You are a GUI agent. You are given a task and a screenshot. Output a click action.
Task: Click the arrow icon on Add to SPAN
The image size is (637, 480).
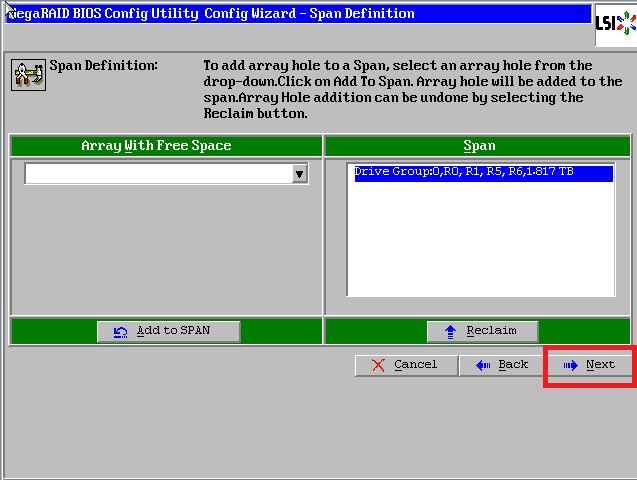[x=121, y=331]
